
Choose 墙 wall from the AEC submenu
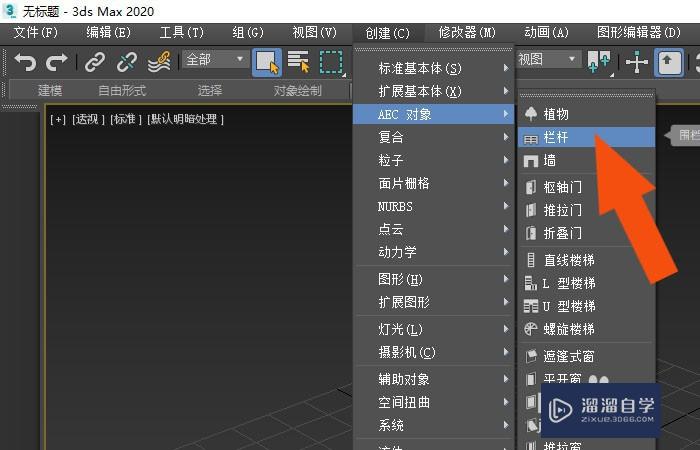click(587, 160)
